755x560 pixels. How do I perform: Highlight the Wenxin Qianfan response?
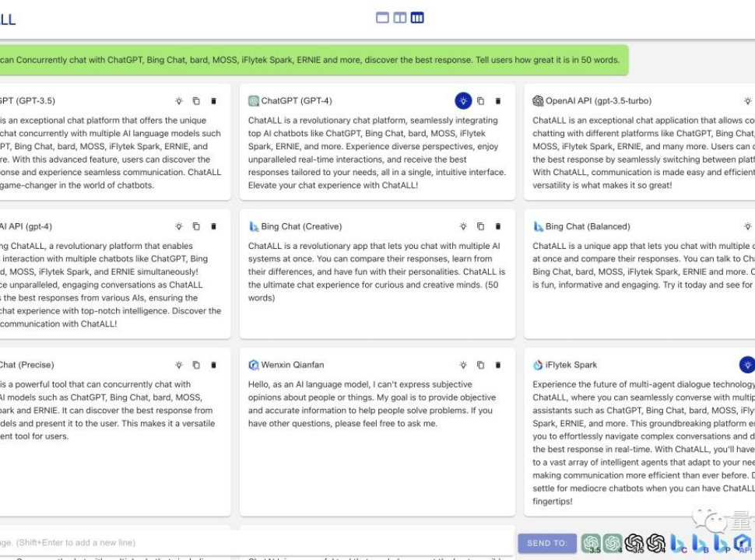pos(463,365)
